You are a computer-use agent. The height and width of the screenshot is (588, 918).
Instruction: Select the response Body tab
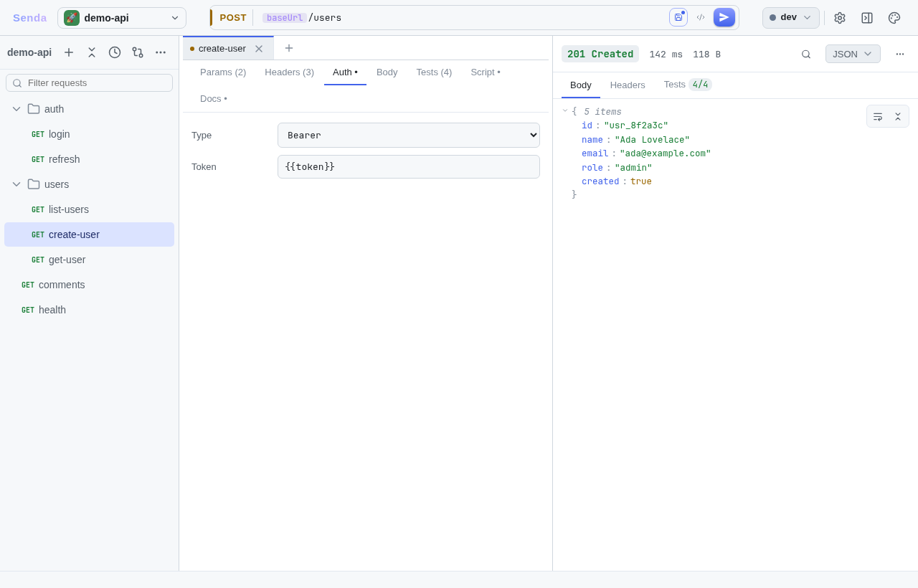(x=581, y=85)
